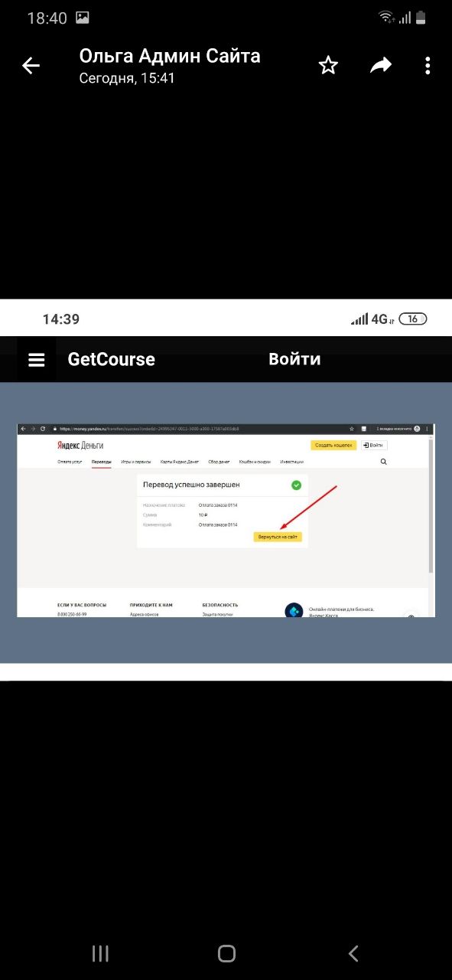452x980 pixels.
Task: Click the browser address bar with money.yandex.ru
Action: point(199,429)
